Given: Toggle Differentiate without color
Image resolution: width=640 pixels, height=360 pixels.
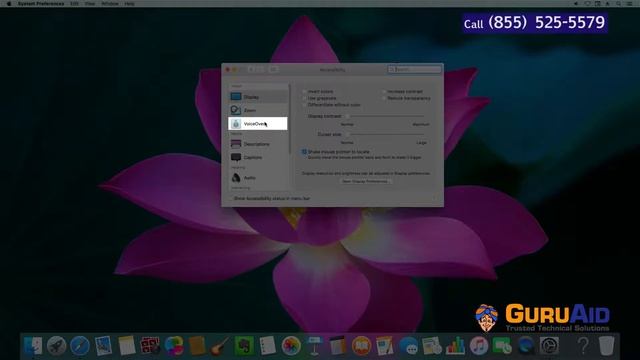Looking at the screenshot, I should tap(304, 105).
